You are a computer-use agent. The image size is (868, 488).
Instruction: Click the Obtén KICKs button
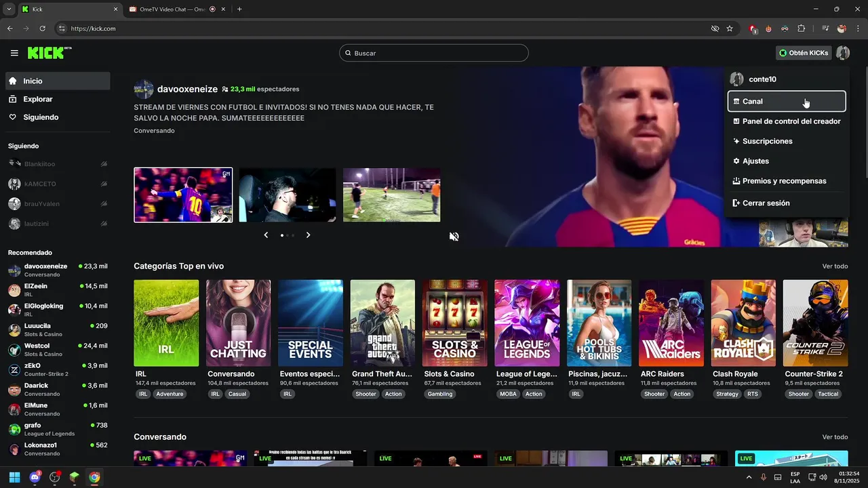coord(804,53)
